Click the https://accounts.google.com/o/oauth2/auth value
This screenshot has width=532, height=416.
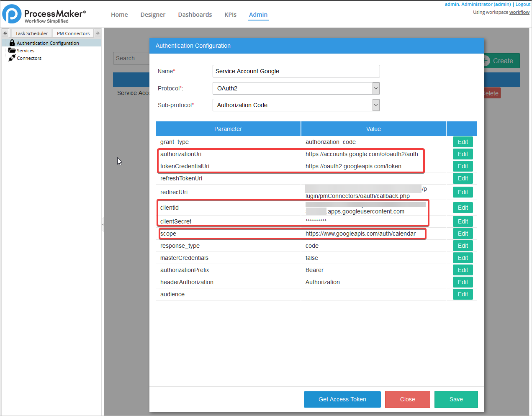point(362,154)
